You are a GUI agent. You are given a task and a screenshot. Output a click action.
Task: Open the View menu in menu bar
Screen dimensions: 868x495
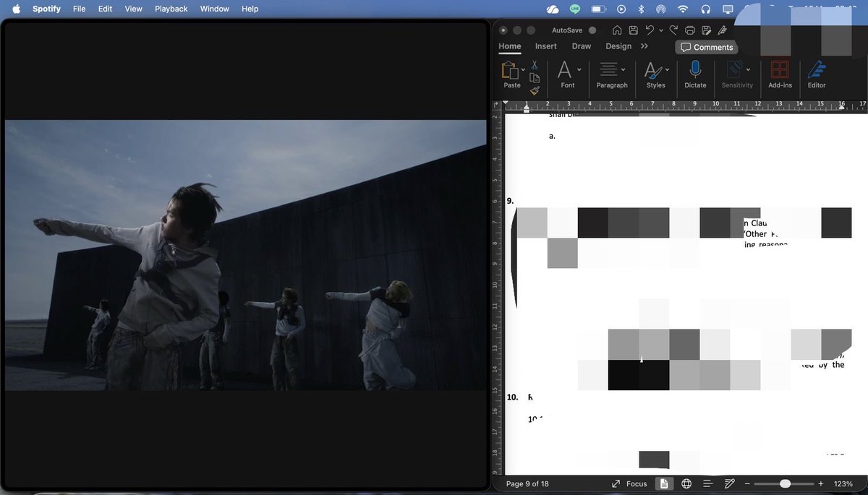(x=133, y=9)
